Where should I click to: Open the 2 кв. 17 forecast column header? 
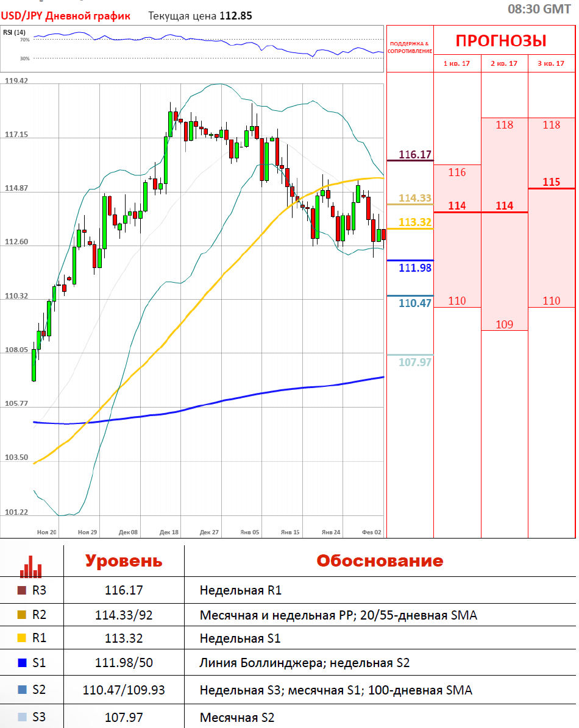tap(504, 63)
